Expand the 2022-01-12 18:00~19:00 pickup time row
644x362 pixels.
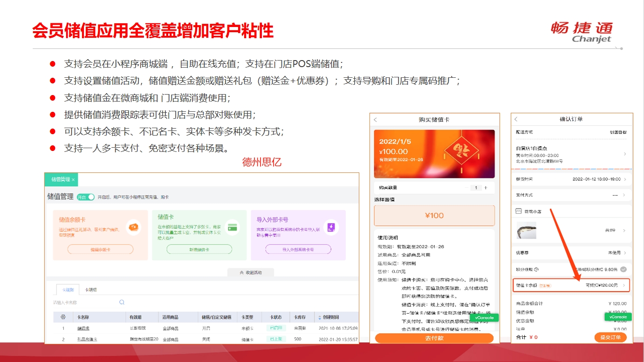[572, 179]
